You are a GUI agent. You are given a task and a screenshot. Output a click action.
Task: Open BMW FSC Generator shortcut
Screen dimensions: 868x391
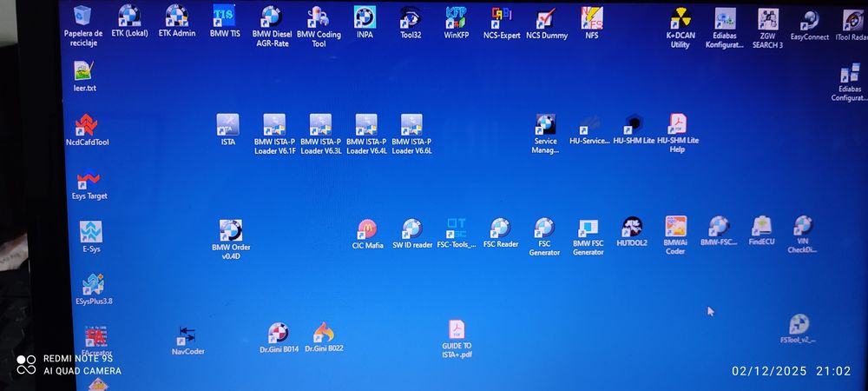coord(588,236)
